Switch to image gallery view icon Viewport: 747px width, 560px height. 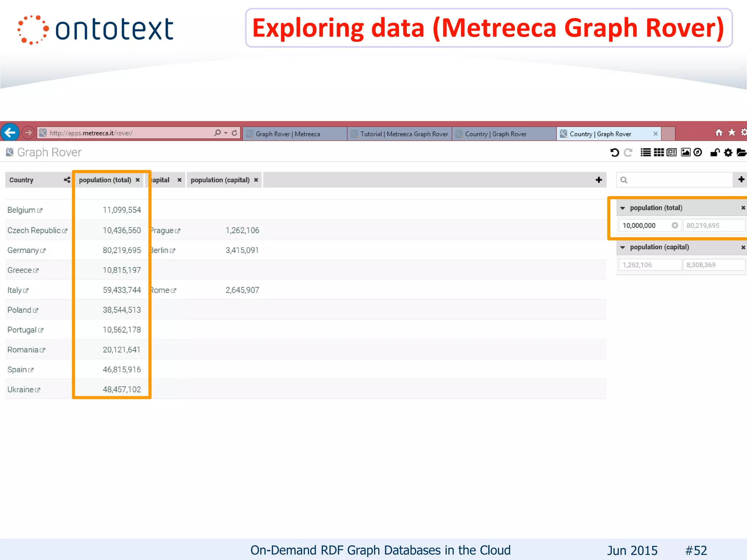point(686,152)
